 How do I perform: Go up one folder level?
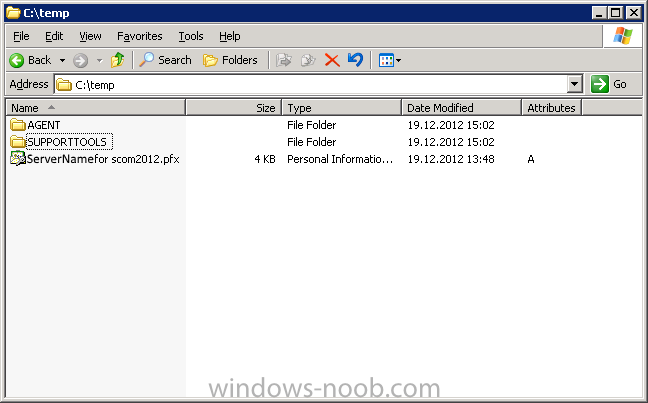(117, 60)
